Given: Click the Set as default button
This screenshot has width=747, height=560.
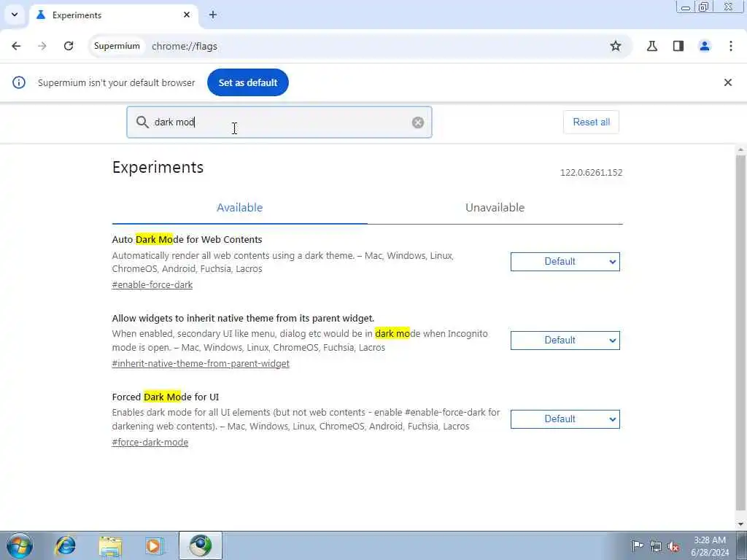Looking at the screenshot, I should tap(248, 82).
